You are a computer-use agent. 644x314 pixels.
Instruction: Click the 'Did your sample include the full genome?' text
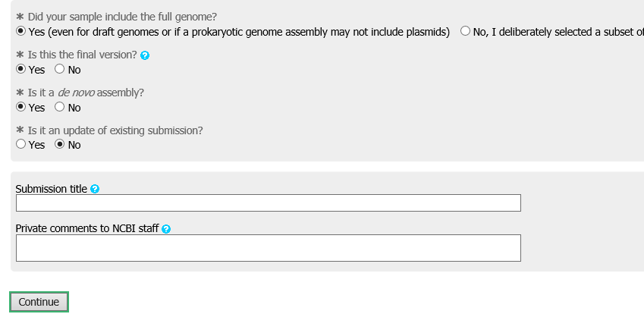coord(122,17)
